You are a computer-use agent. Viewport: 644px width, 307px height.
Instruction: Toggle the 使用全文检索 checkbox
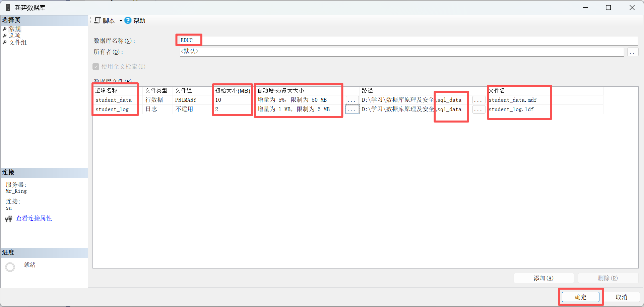[96, 67]
